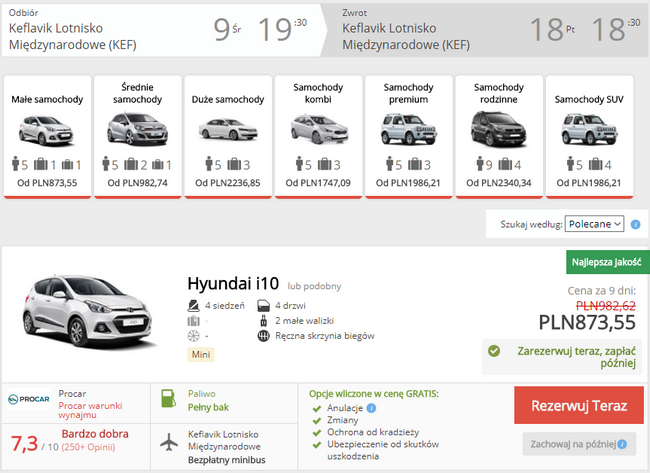
Task: Open Procar warunki wynajmu link
Action: point(90,410)
